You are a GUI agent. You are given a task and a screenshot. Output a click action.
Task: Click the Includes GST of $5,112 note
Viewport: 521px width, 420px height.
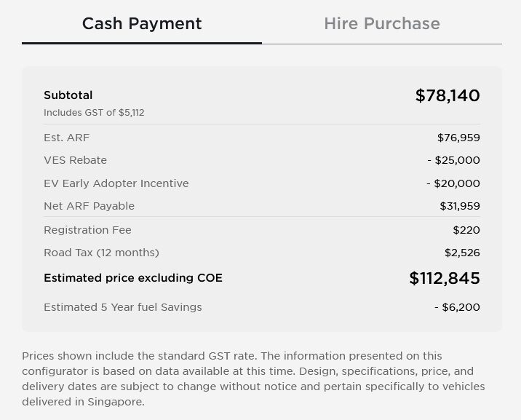coord(94,113)
